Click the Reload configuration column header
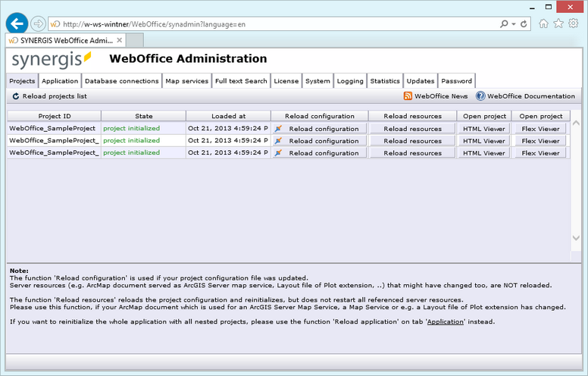The width and height of the screenshot is (588, 376). 320,116
